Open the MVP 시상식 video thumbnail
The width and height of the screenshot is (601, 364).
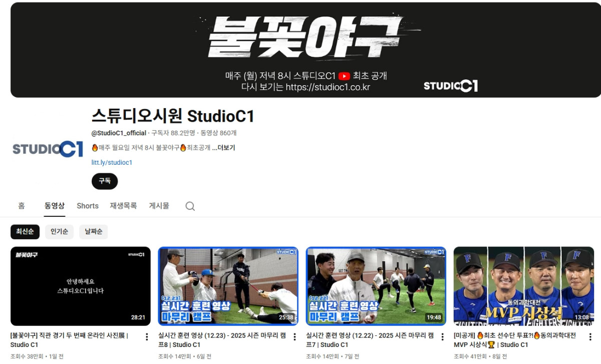(524, 285)
